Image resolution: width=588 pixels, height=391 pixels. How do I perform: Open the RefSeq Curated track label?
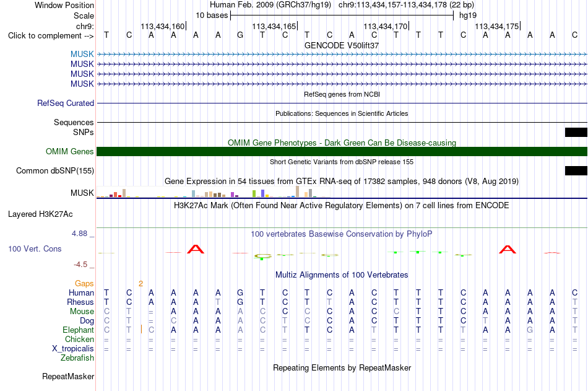66,103
